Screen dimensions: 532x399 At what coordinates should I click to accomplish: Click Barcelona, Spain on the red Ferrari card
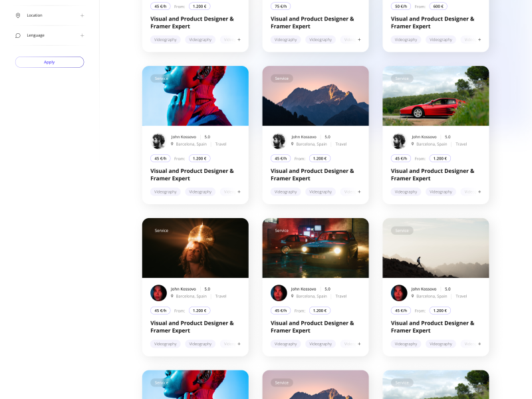coord(432,144)
